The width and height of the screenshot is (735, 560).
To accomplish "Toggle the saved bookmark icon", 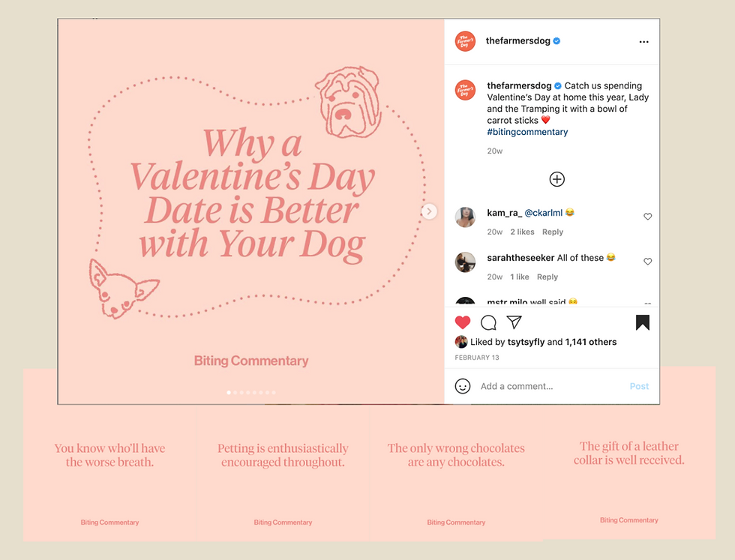I will coord(643,322).
